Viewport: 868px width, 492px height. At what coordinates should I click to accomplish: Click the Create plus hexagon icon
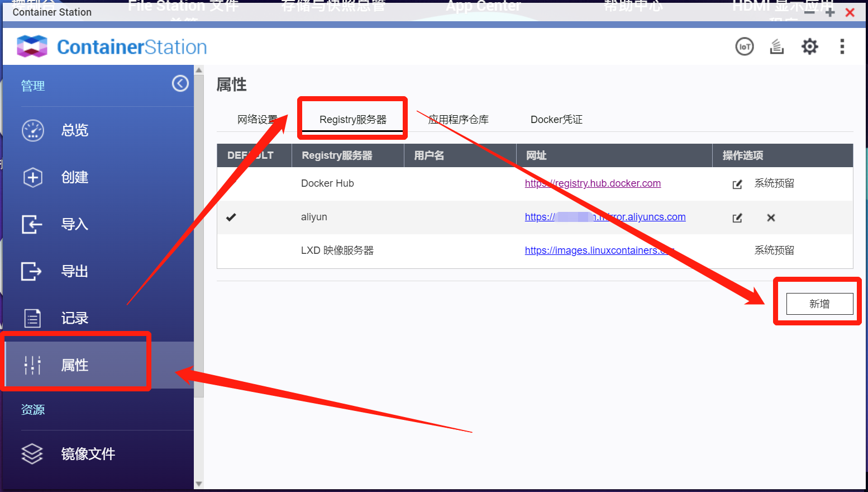tap(33, 177)
